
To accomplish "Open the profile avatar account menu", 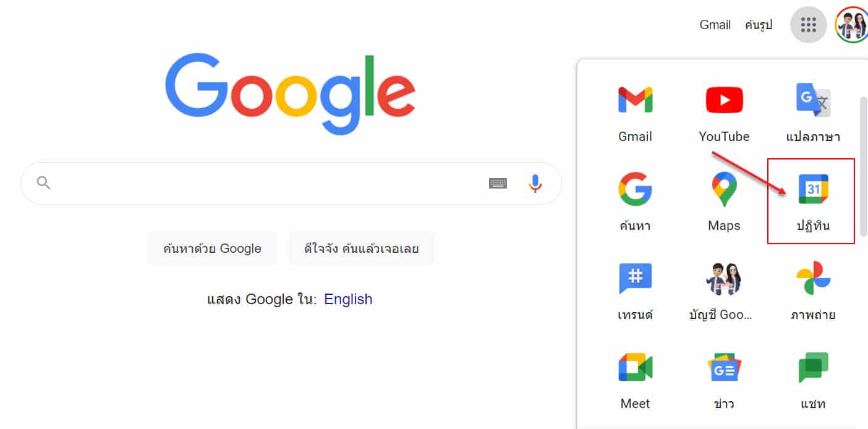I will click(852, 25).
